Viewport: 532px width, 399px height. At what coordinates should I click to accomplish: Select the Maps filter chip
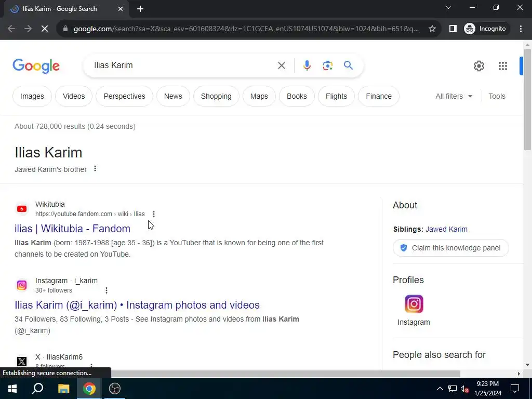click(x=259, y=96)
